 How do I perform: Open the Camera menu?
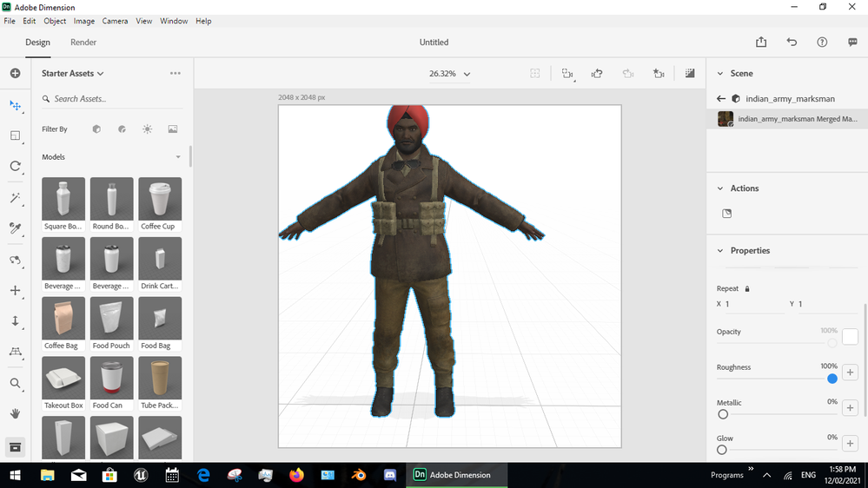115,21
